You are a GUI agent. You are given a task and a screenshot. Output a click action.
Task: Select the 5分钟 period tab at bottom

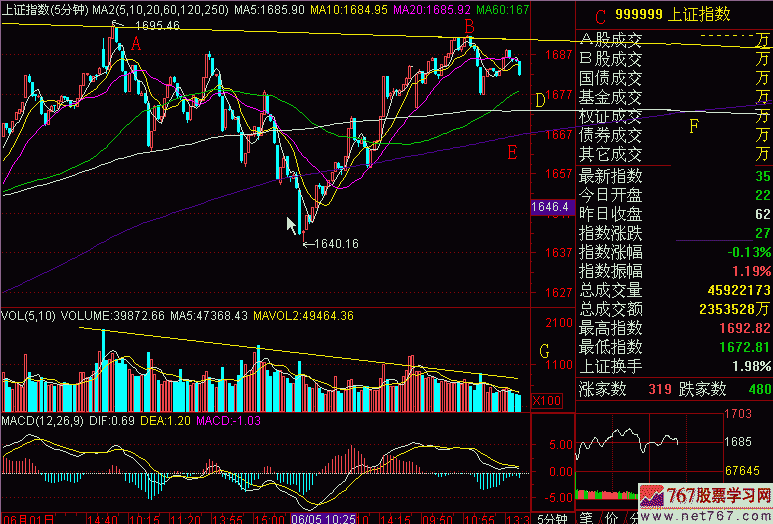pos(550,518)
